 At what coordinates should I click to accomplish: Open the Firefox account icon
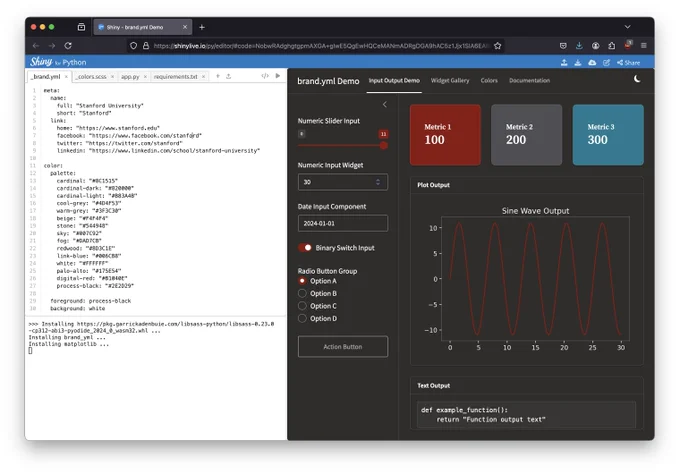point(595,46)
